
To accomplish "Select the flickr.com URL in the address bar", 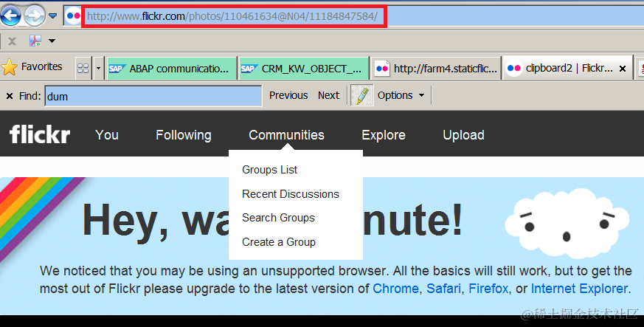I will 232,16.
